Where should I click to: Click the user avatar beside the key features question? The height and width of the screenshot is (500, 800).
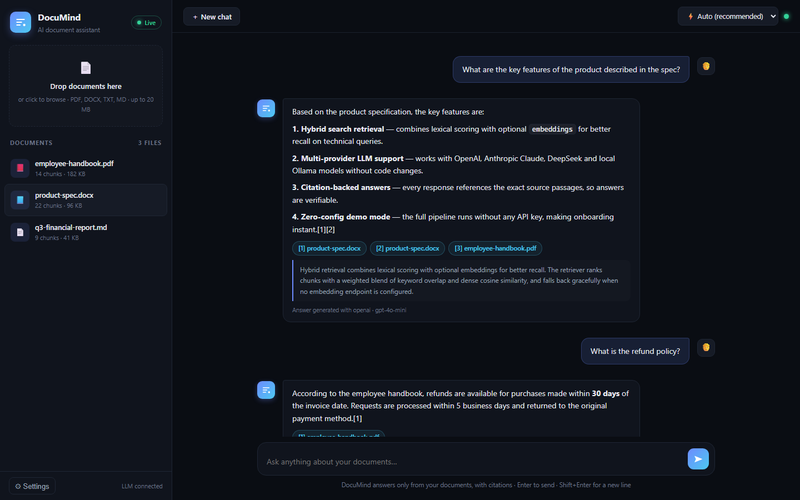click(x=706, y=66)
